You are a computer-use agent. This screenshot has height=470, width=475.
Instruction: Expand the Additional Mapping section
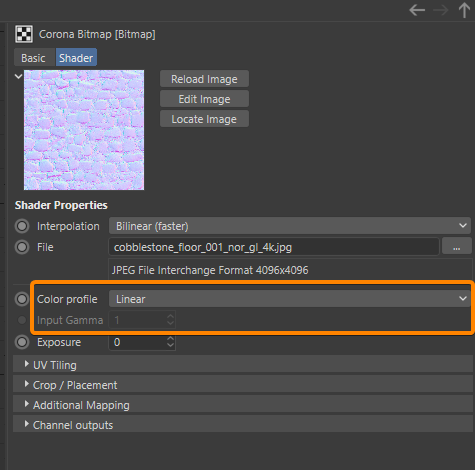(243, 404)
